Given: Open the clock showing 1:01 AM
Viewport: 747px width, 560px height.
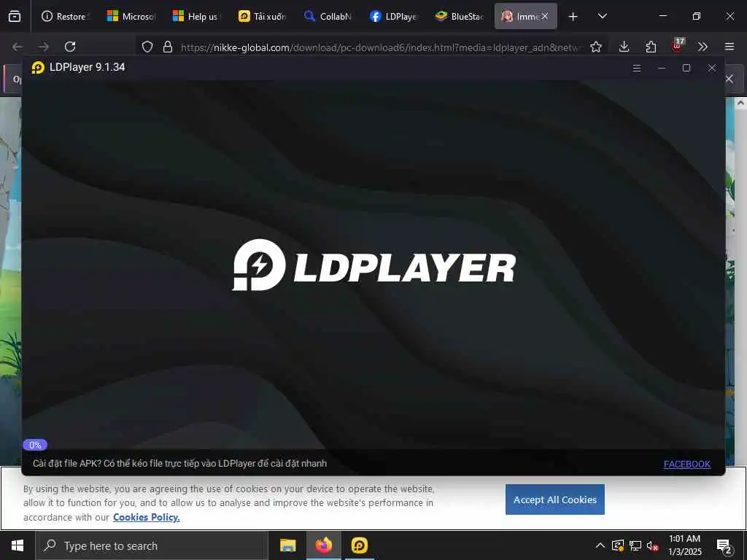Looking at the screenshot, I should pos(684,545).
